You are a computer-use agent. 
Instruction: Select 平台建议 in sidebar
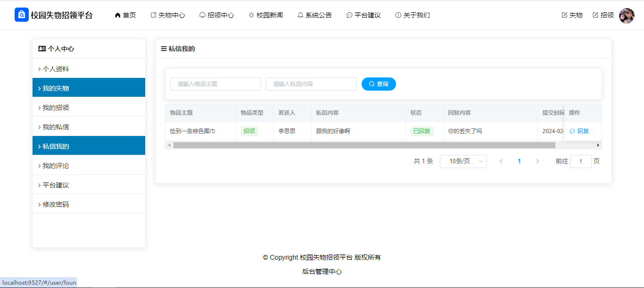(89, 185)
